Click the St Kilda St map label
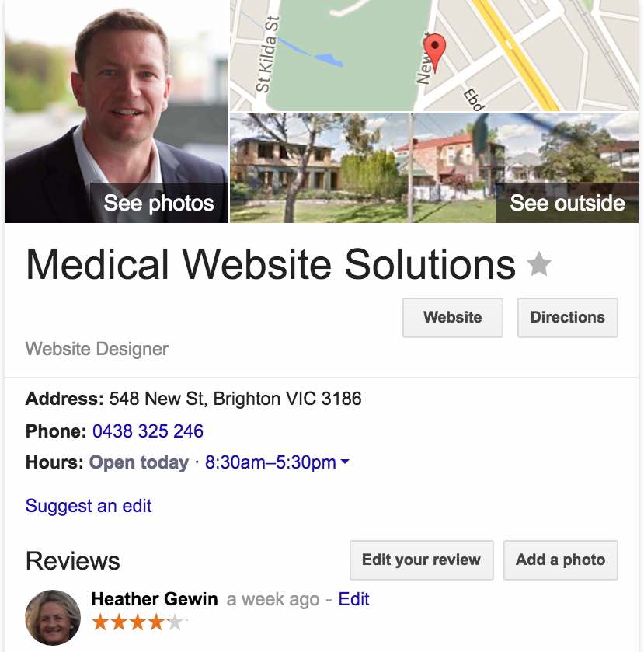This screenshot has width=644, height=652. click(x=266, y=54)
